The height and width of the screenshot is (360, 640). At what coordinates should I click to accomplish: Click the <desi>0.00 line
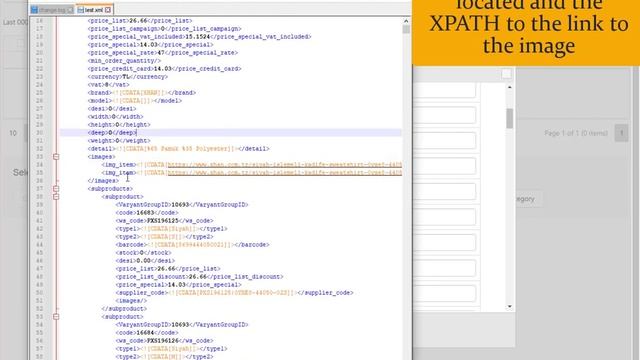(x=145, y=261)
